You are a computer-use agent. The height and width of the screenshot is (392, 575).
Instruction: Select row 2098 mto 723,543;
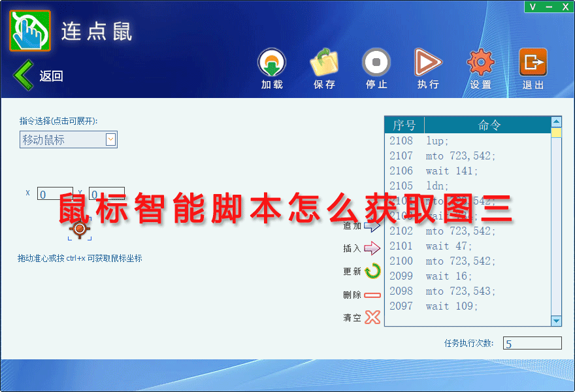(468, 291)
